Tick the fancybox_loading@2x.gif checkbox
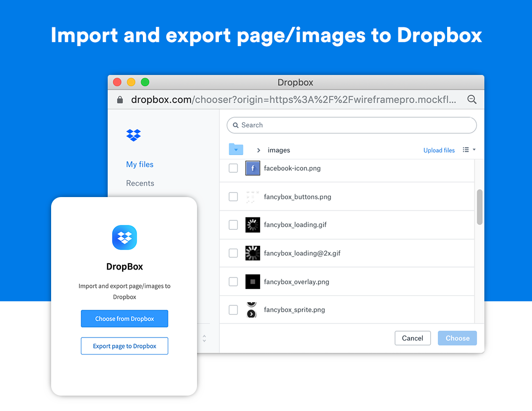Image resolution: width=532 pixels, height=411 pixels. click(233, 253)
